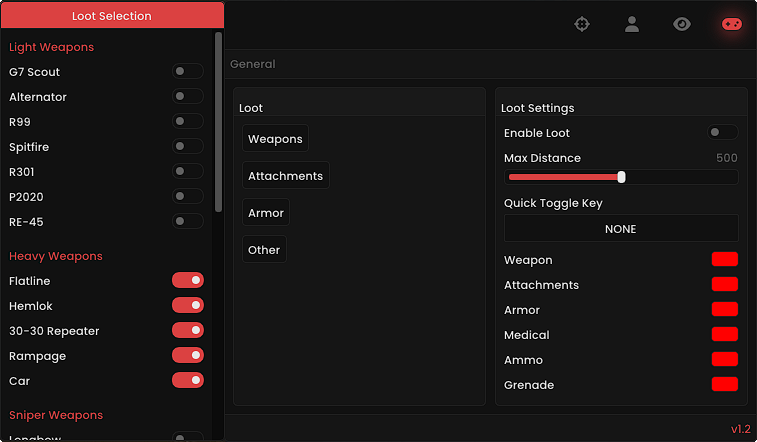The height and width of the screenshot is (442, 757).
Task: Select the Armor loot category
Action: click(x=266, y=212)
